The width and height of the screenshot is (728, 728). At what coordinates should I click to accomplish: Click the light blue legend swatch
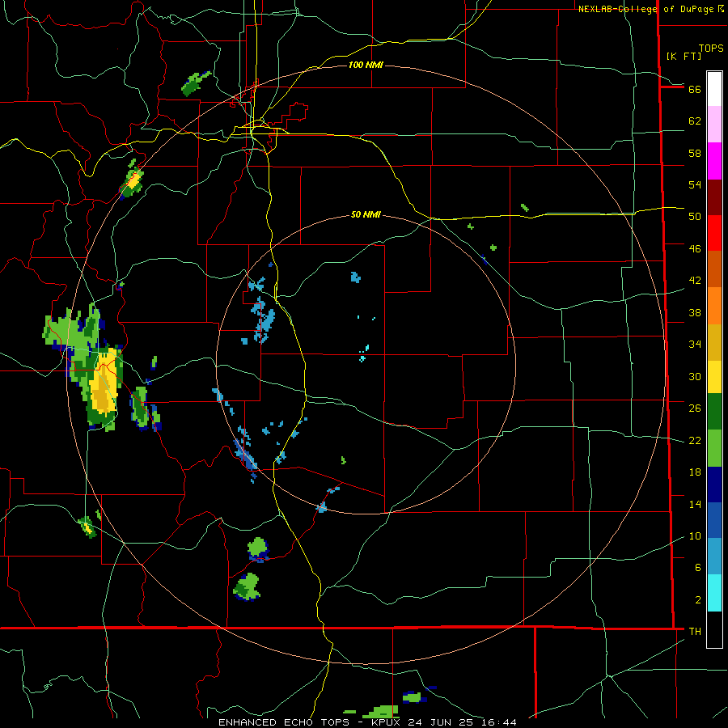tap(714, 557)
